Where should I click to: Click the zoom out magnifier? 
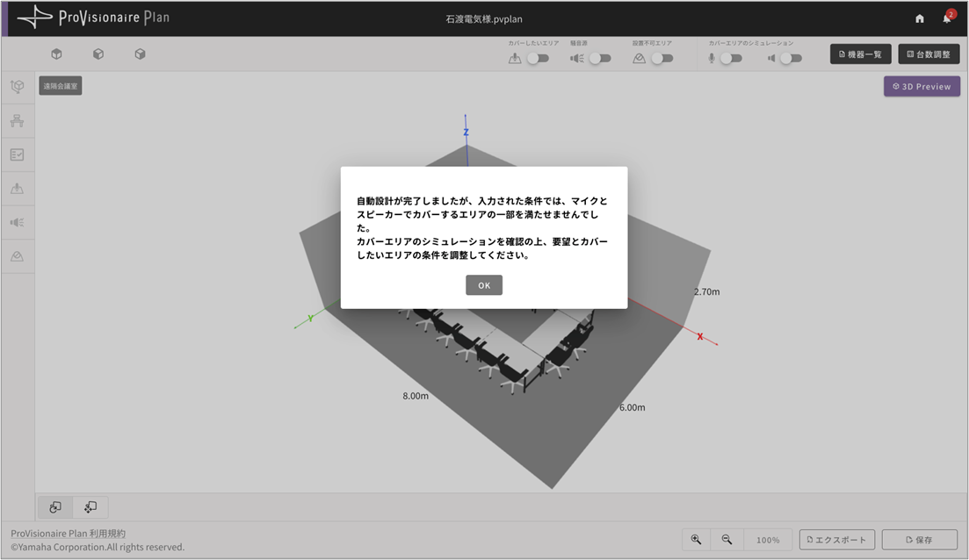727,540
